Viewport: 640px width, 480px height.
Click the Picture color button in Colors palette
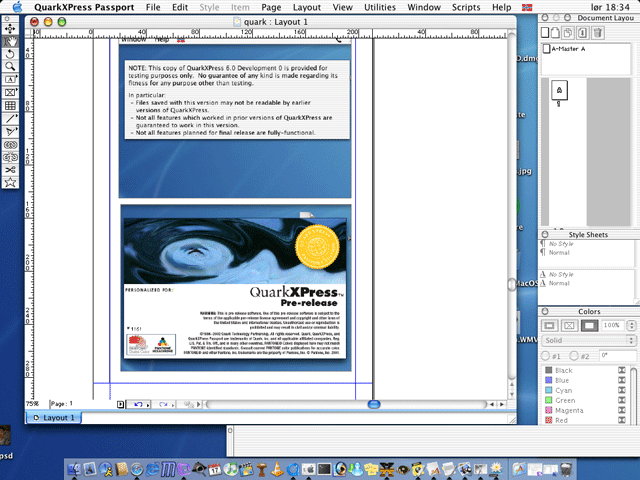tap(569, 325)
